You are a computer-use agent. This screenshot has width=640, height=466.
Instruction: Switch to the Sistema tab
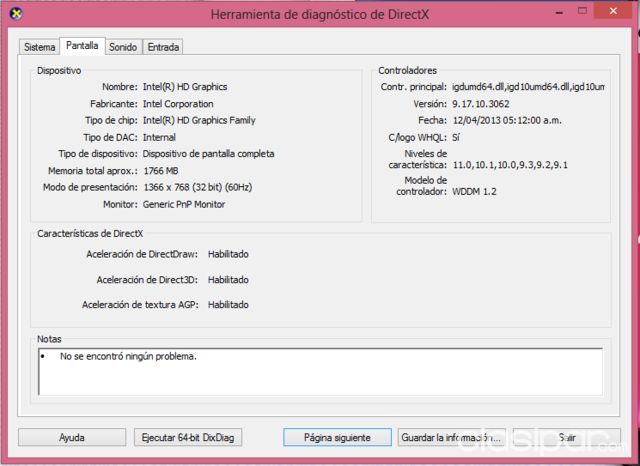[x=39, y=47]
